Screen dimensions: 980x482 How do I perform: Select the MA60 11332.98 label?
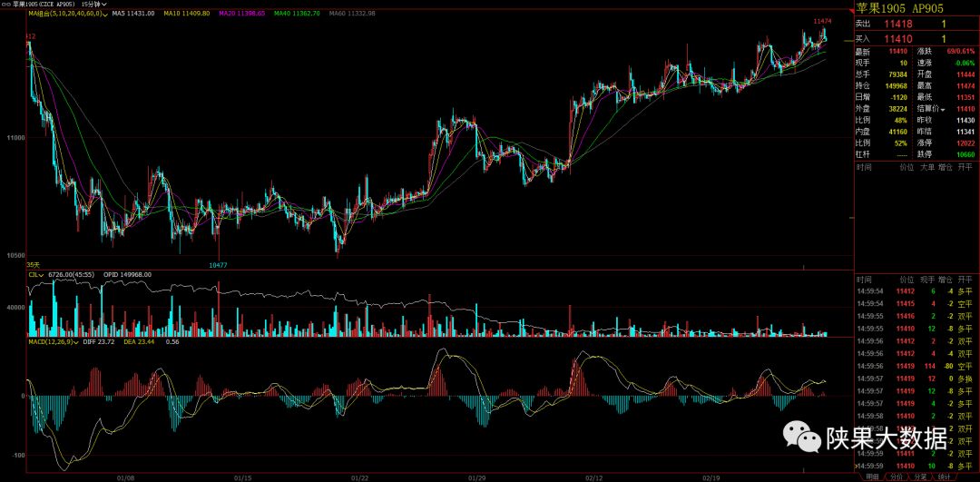pos(352,13)
